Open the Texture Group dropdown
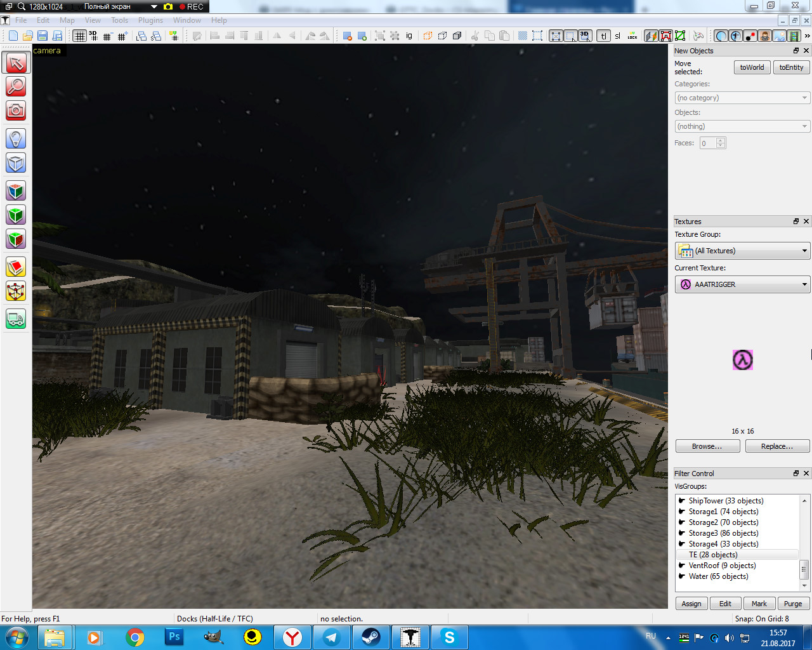The height and width of the screenshot is (650, 812). (742, 251)
